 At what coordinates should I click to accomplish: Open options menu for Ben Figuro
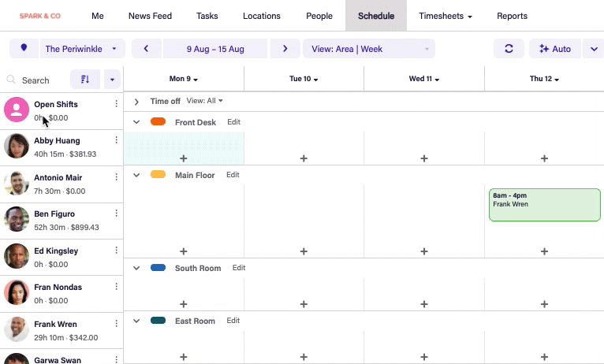(117, 214)
